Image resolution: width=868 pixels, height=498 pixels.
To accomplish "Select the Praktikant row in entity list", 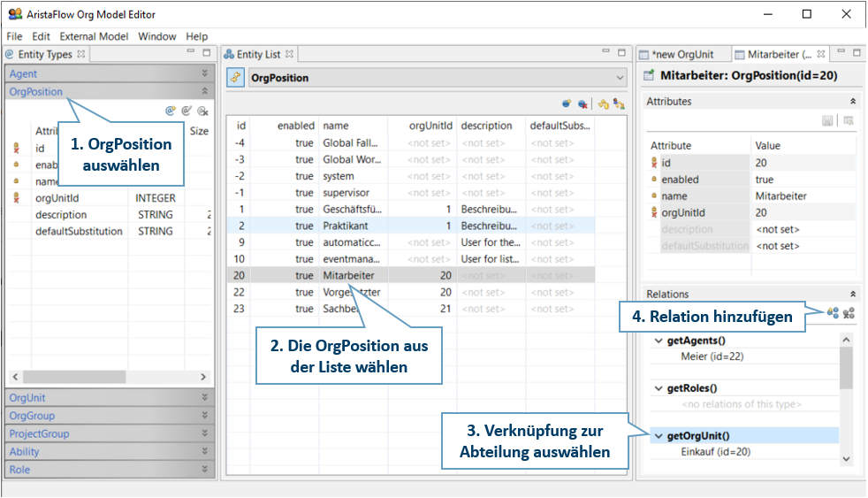I will click(x=411, y=226).
